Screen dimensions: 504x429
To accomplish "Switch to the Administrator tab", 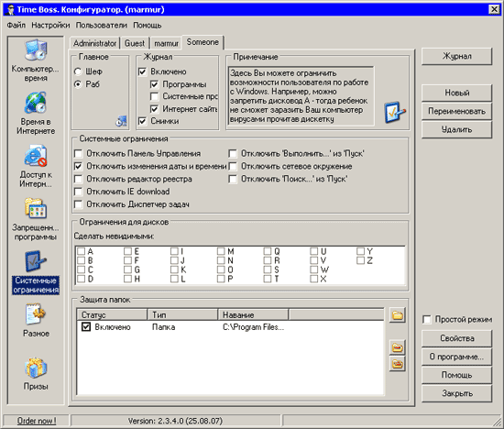I will (x=94, y=43).
